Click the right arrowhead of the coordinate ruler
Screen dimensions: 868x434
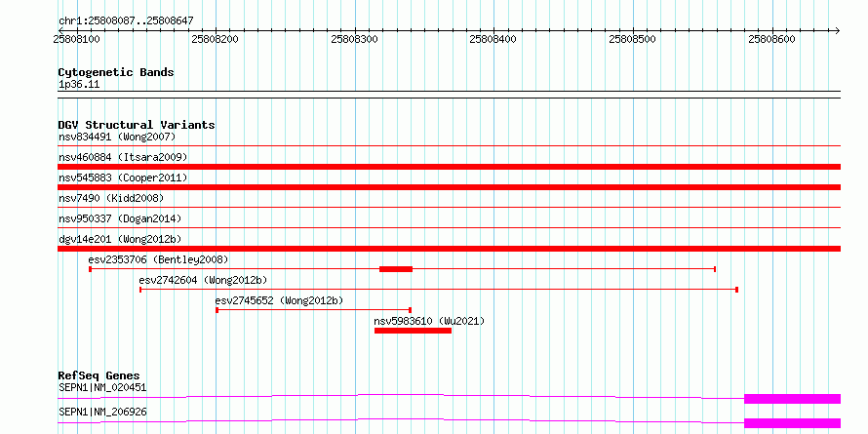(837, 30)
